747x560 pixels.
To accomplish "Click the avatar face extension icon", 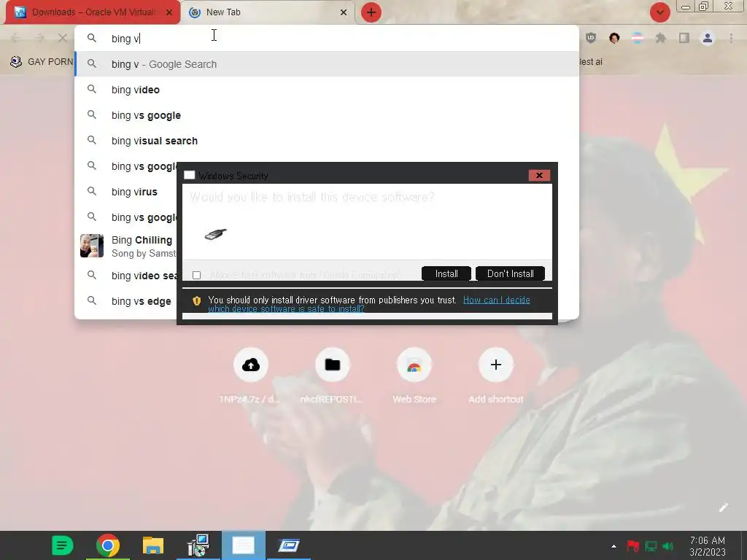I will point(614,38).
